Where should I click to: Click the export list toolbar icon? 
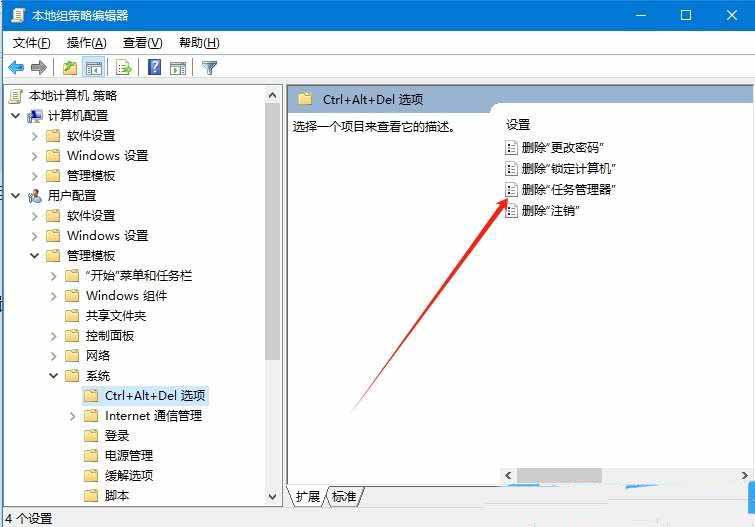click(123, 68)
